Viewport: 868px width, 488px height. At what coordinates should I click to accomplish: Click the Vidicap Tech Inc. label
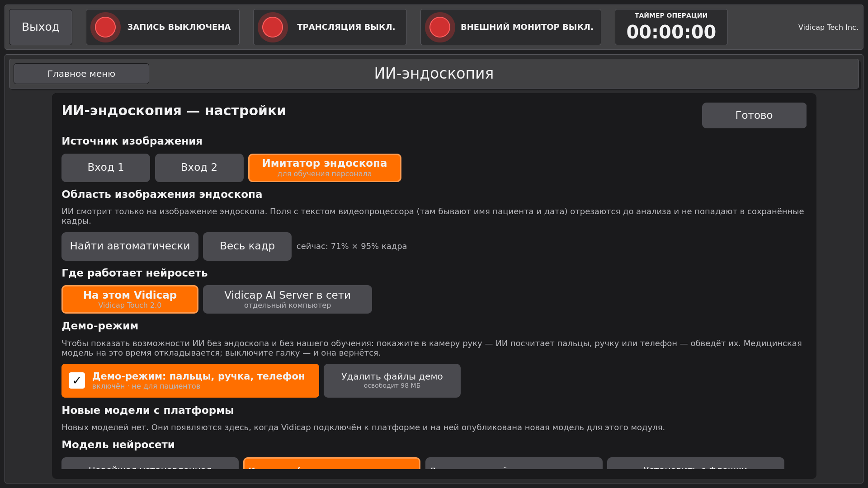pyautogui.click(x=828, y=27)
